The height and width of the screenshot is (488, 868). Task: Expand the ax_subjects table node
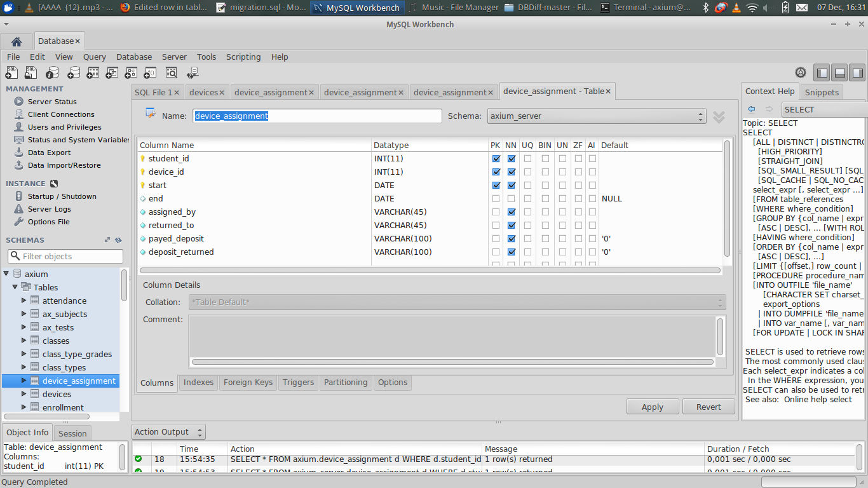[x=24, y=314]
